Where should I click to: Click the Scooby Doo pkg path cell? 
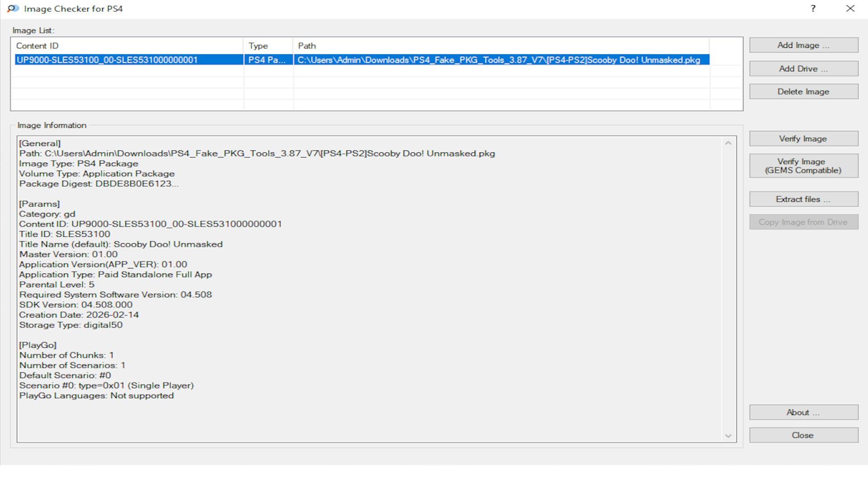[x=498, y=60]
